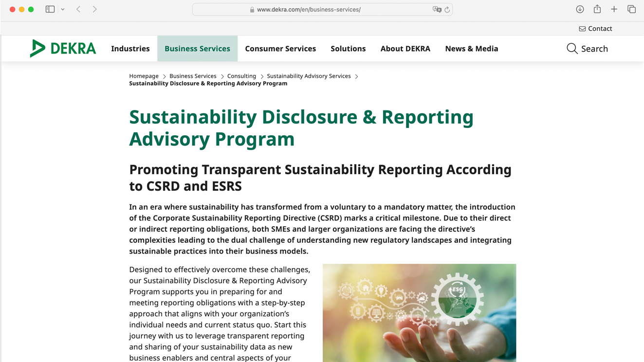Click the Contact envelope icon
The image size is (644, 362).
click(582, 29)
